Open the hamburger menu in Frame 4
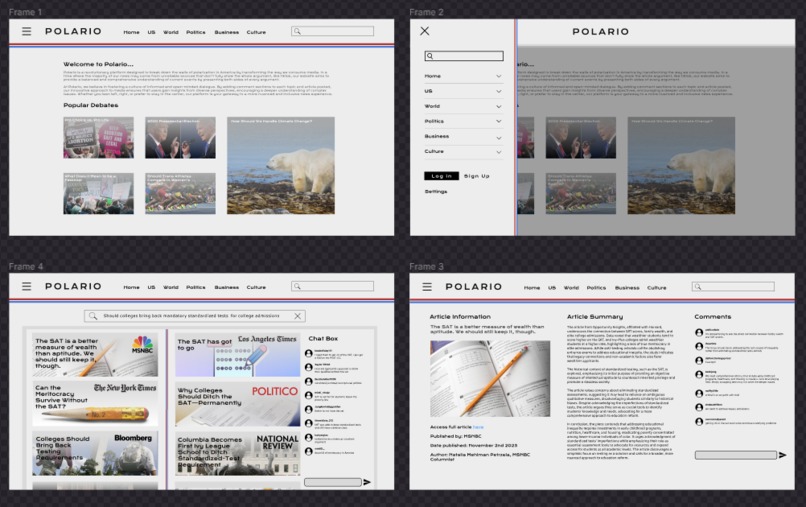The height and width of the screenshot is (507, 806). pos(27,286)
